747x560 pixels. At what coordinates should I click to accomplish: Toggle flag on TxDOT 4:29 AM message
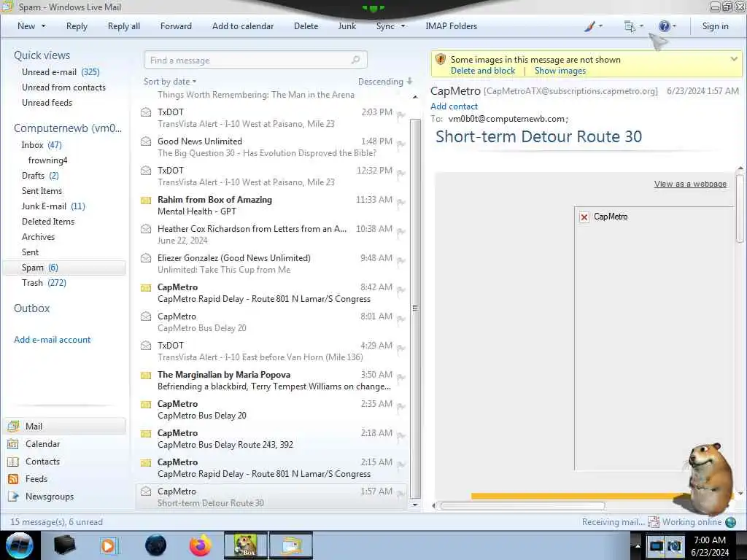click(401, 348)
